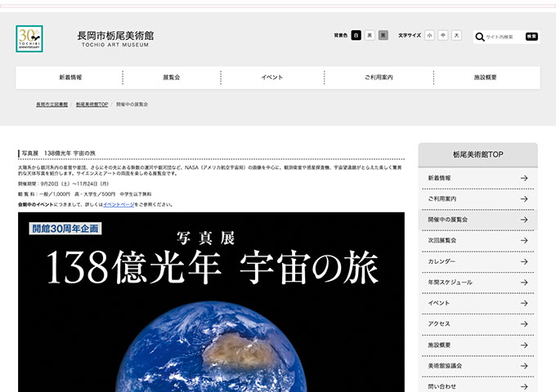Open イベント in the main navigation
This screenshot has height=392, width=556.
[x=272, y=78]
